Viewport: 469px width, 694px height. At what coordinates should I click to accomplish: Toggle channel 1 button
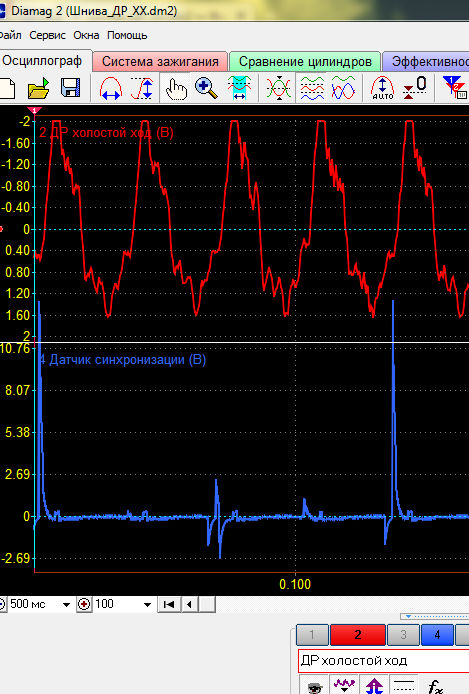(x=312, y=635)
